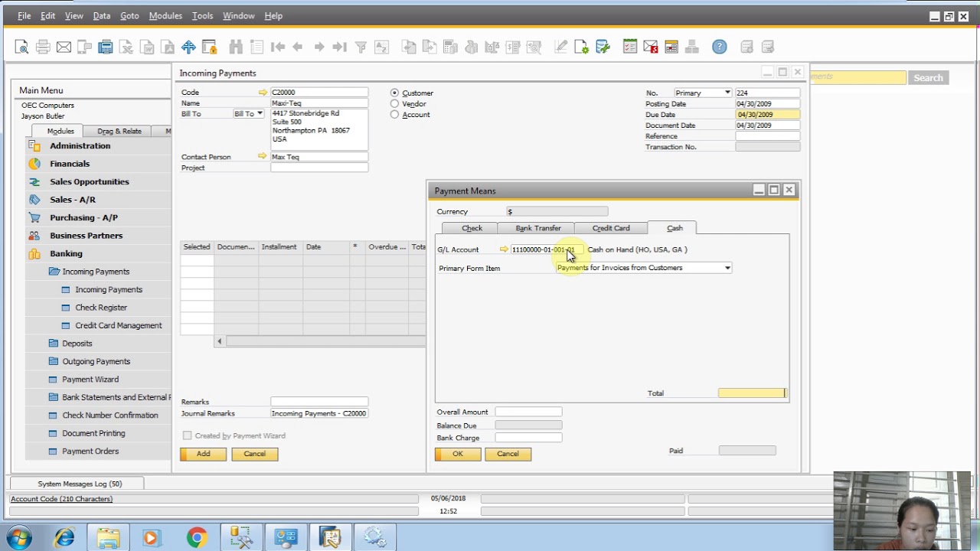This screenshot has height=551, width=980.
Task: Open Windows Explorer folder from taskbar
Action: (108, 538)
